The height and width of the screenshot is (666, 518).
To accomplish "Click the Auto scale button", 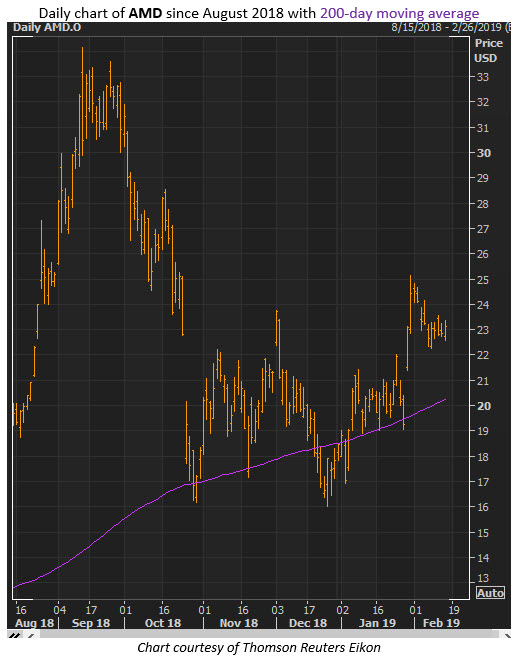I will 490,593.
